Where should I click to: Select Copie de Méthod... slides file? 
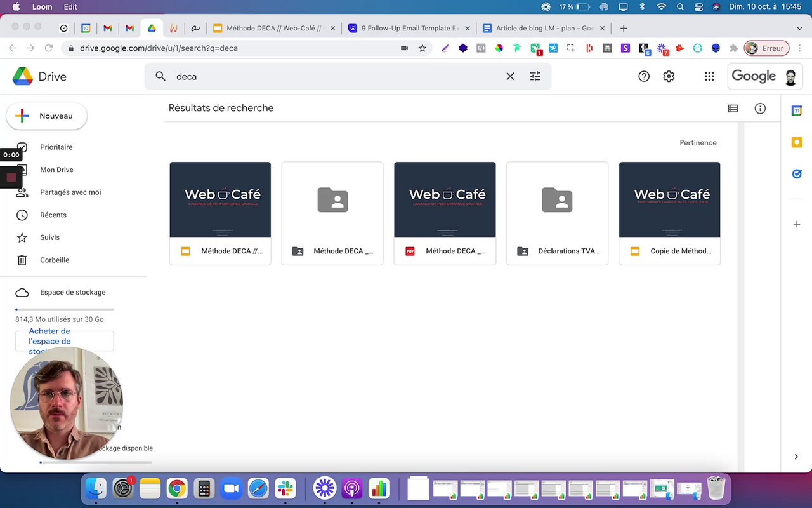click(x=669, y=213)
